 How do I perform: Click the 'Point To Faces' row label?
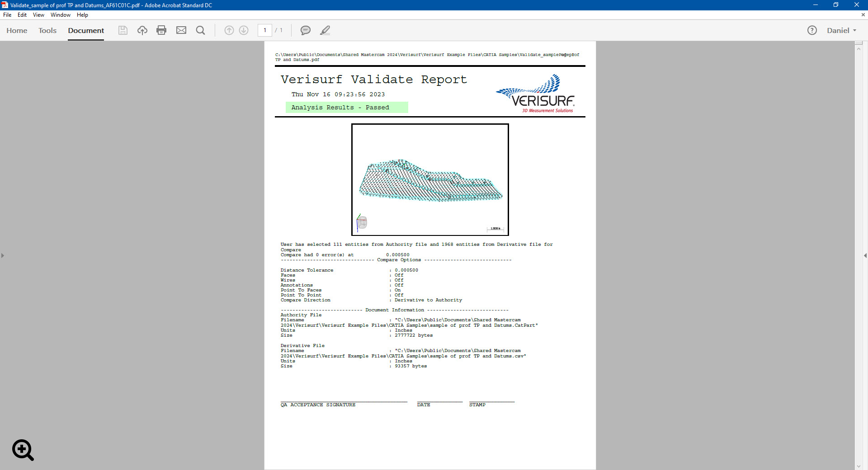(x=301, y=290)
